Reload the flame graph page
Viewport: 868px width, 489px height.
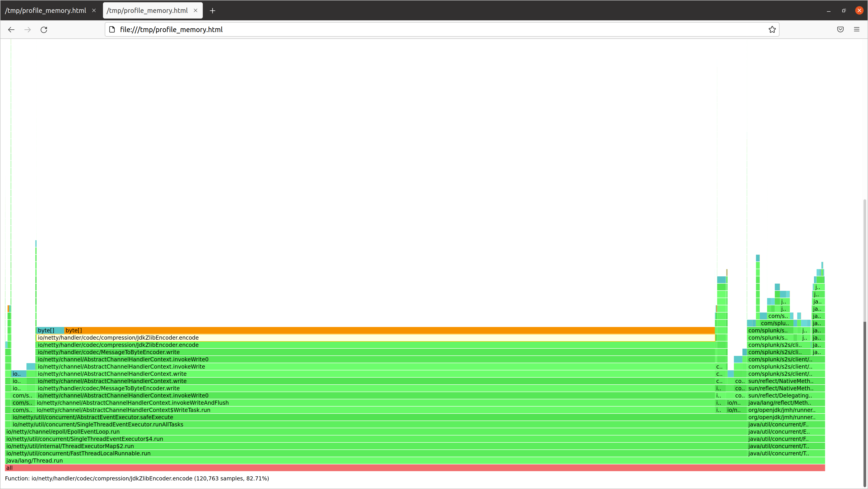[x=44, y=30]
